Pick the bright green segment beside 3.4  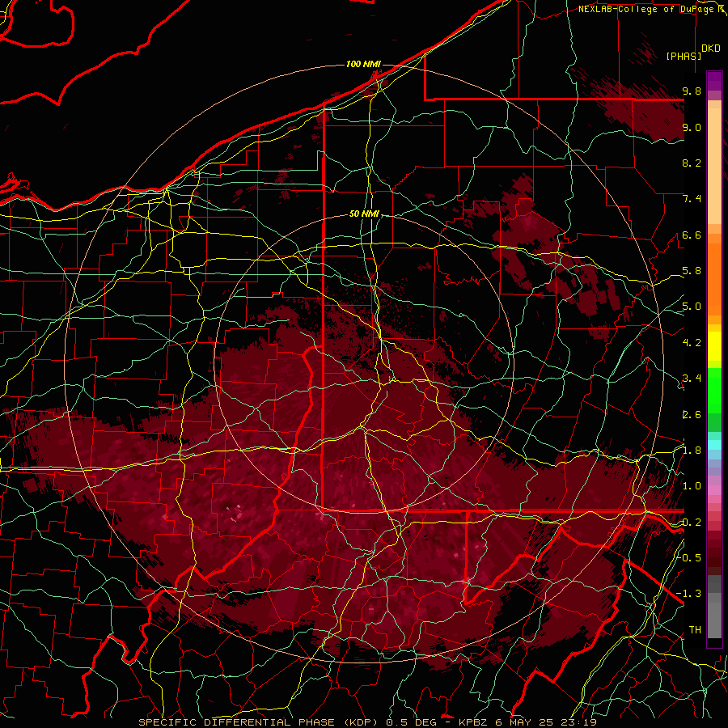[714, 390]
